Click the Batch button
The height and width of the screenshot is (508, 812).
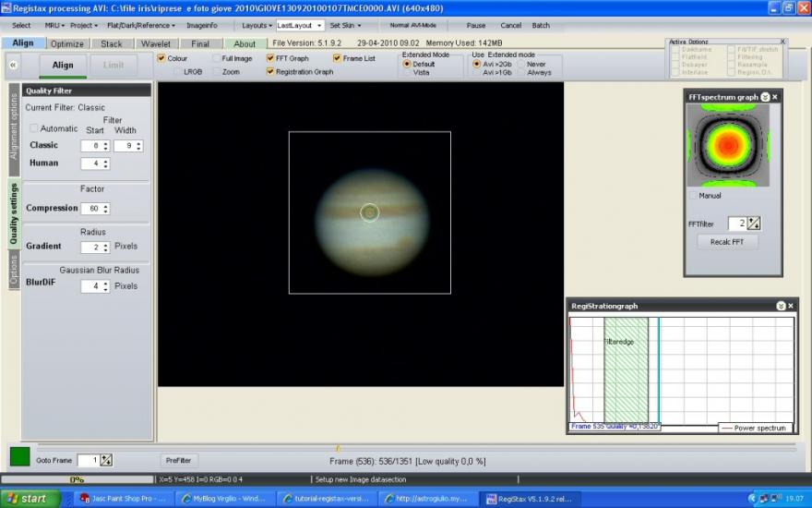541,26
